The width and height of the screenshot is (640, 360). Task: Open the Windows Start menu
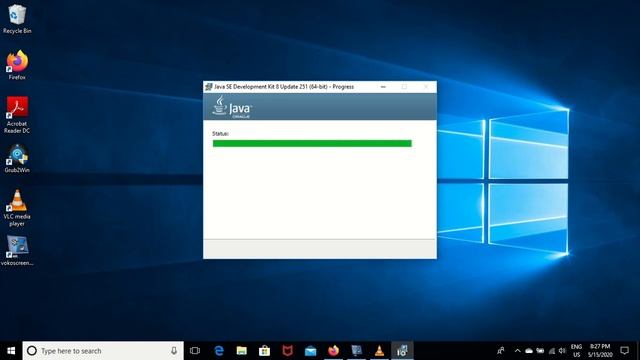point(11,351)
